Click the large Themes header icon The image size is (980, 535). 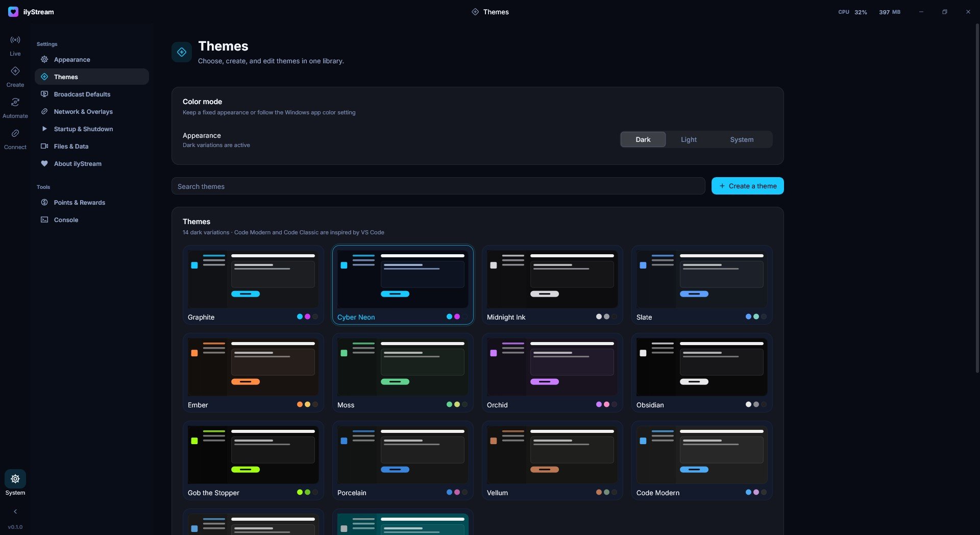[182, 52]
